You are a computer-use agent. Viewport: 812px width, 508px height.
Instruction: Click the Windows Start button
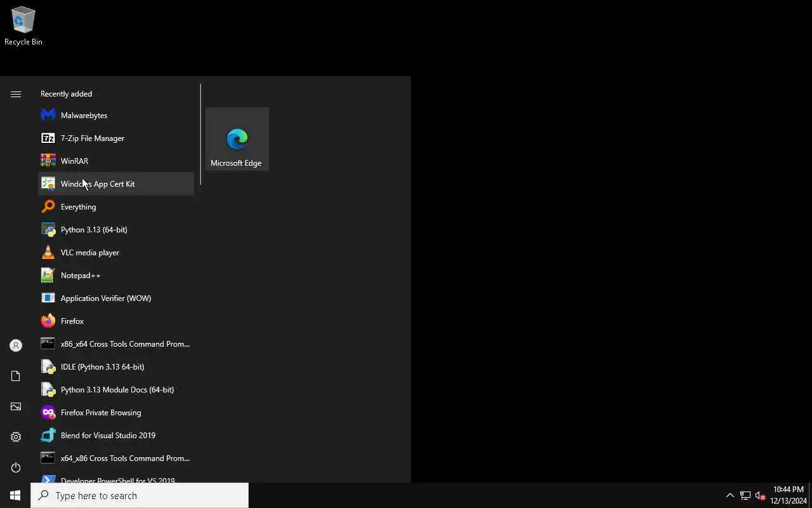pos(15,495)
